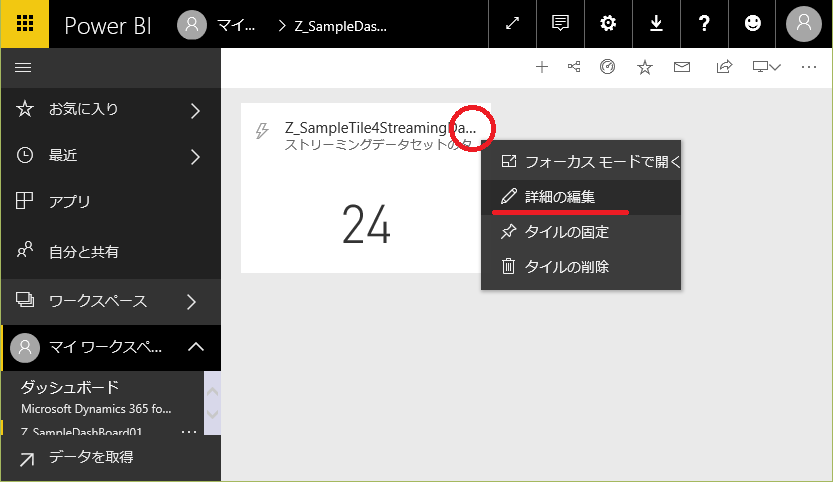Expand the 最近 chevron
Viewport: 833px width, 482px height.
[x=196, y=157]
